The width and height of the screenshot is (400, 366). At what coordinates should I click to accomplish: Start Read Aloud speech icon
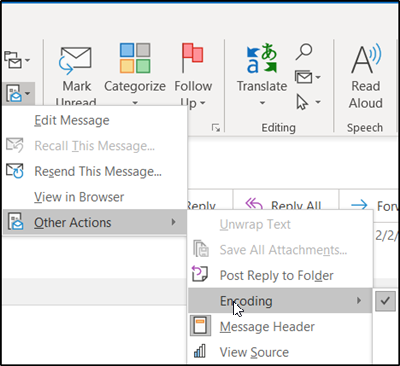coord(366,59)
